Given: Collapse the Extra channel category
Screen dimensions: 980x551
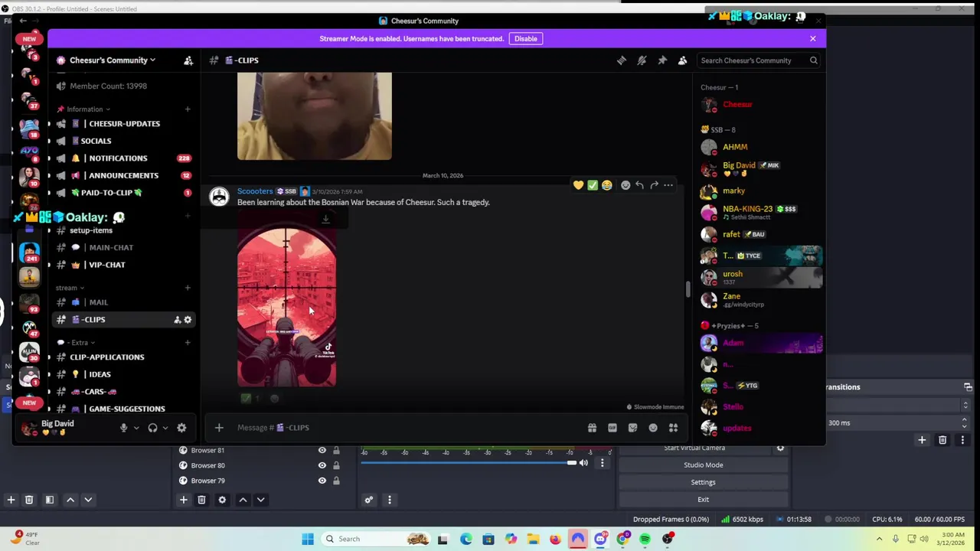Looking at the screenshot, I should 80,342.
